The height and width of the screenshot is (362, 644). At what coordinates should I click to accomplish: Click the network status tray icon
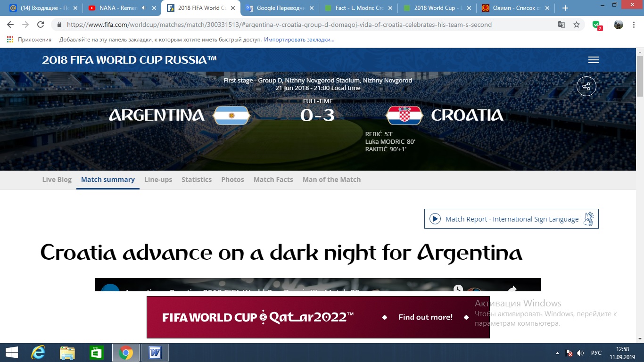click(x=569, y=353)
